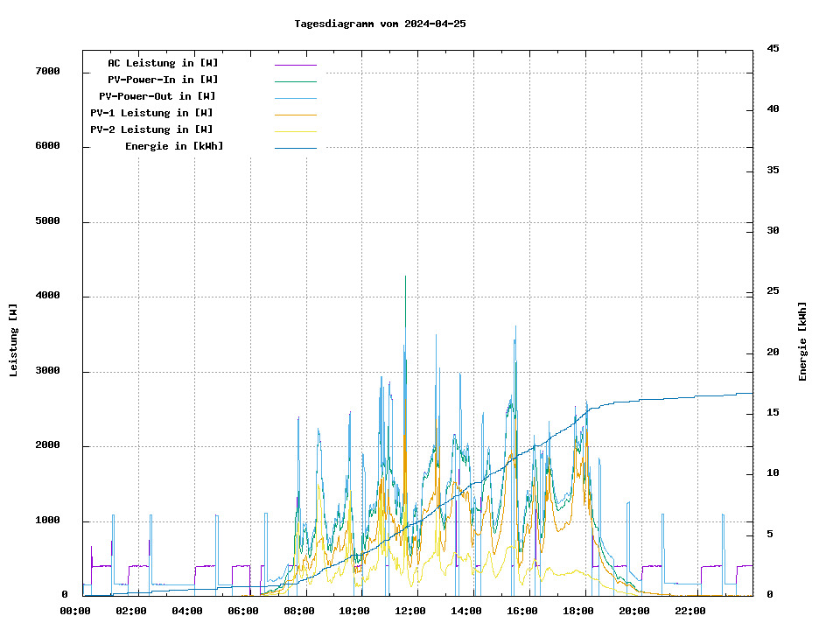Image resolution: width=840 pixels, height=630 pixels.
Task: Click the 45 value on the energy axis
Action: pos(773,49)
